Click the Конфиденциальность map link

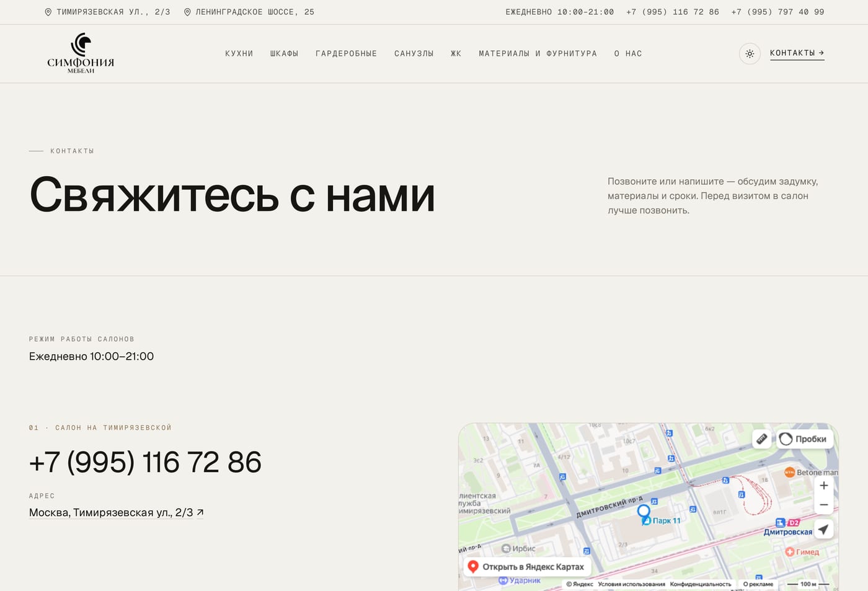click(x=701, y=584)
